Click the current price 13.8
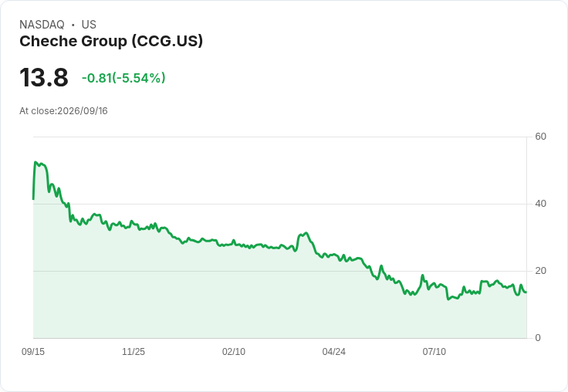568x392 pixels. [44, 77]
